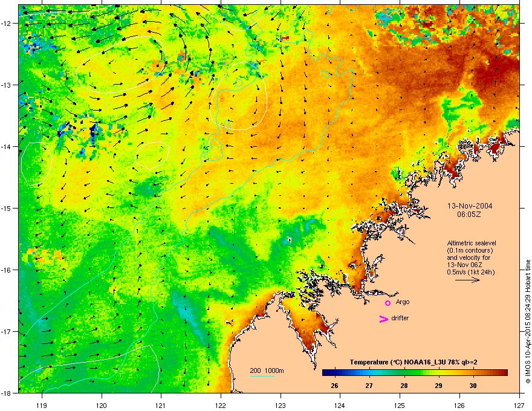Click the longitude '119' axis label
The image size is (532, 411).
pyautogui.click(x=42, y=405)
